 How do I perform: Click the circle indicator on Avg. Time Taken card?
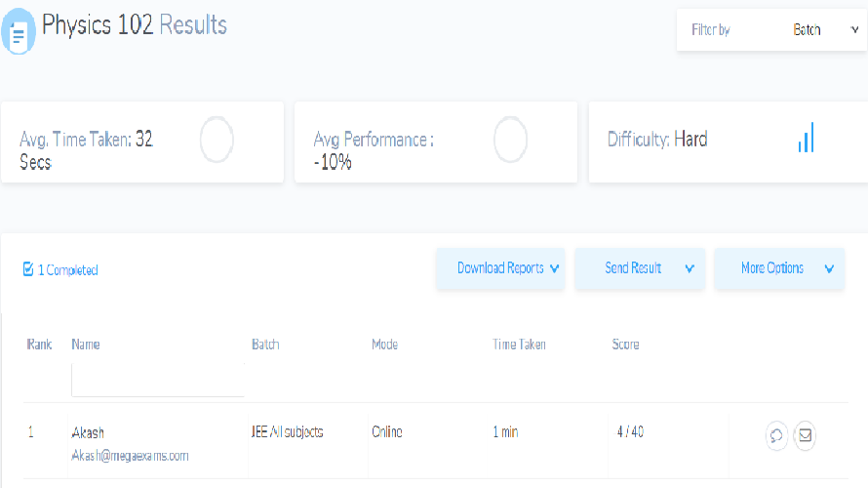(217, 140)
